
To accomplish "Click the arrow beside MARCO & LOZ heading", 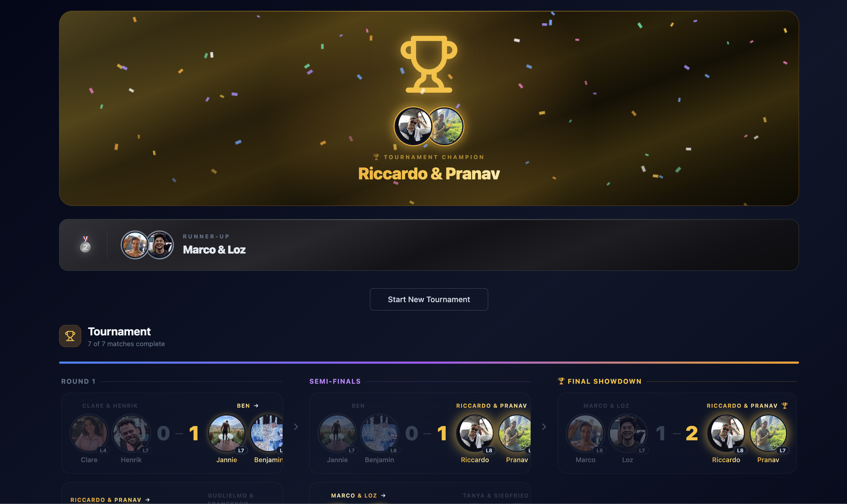I will 383,496.
